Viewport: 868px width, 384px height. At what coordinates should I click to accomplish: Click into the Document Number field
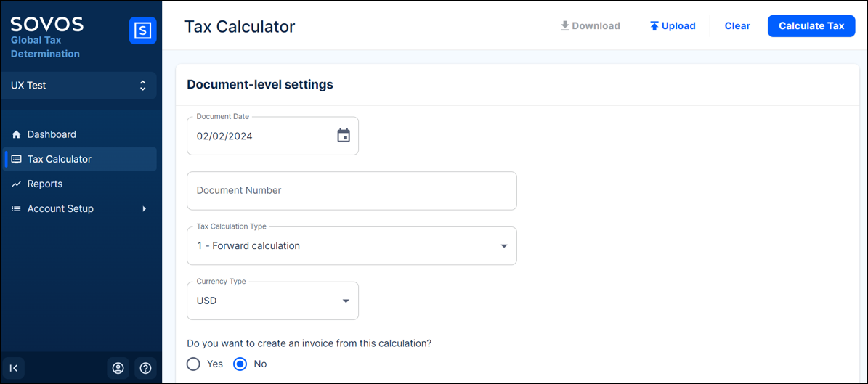[352, 191]
